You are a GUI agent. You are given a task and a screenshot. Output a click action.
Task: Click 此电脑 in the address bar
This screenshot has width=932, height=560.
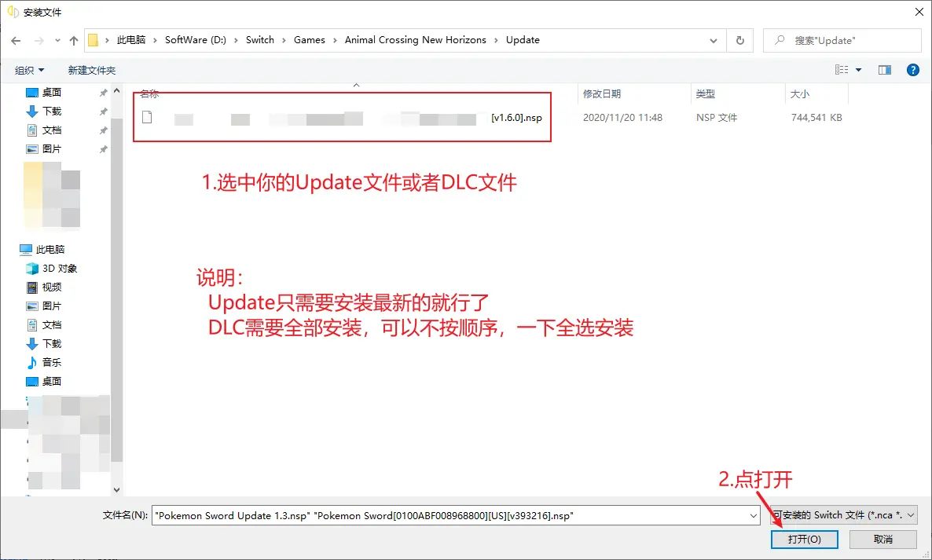click(x=130, y=40)
